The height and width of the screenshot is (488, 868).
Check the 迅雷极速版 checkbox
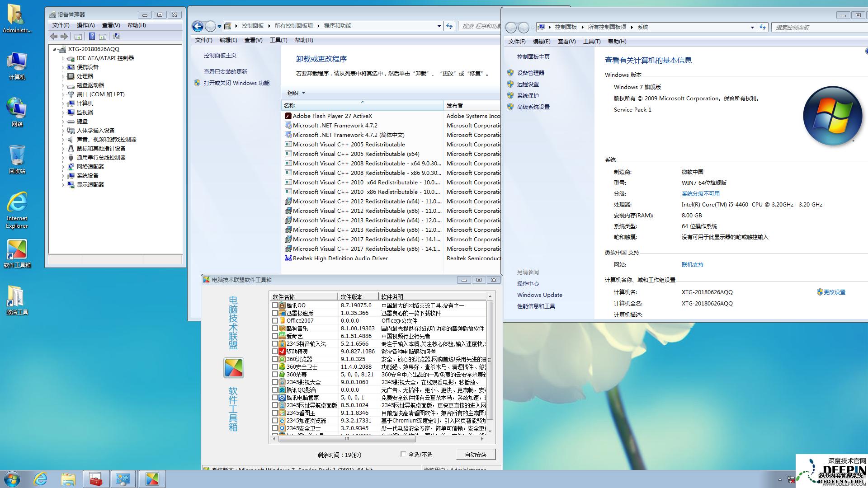pyautogui.click(x=275, y=313)
